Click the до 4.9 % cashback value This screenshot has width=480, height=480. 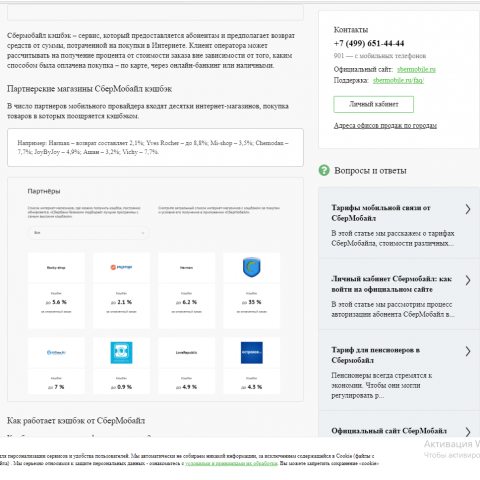click(186, 387)
